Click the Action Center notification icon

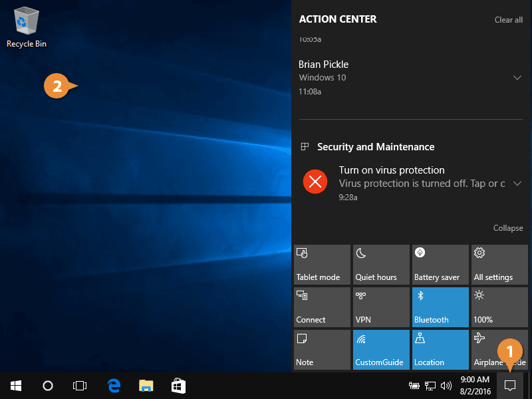tap(510, 386)
